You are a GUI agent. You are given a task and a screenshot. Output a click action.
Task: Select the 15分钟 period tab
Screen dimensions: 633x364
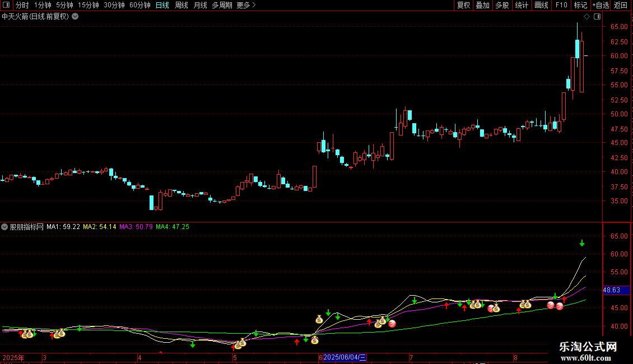click(x=89, y=5)
